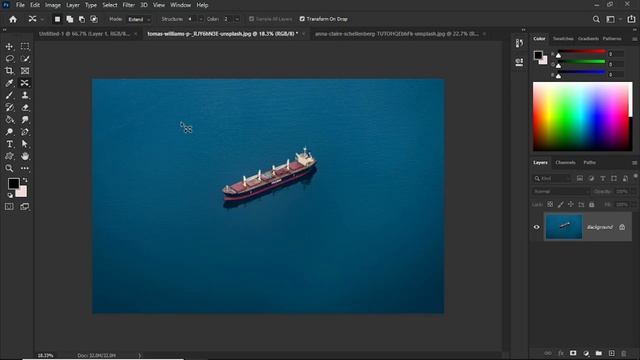Viewport: 640px width, 360px height.
Task: Open the Mode Extend dropdown
Action: (x=139, y=19)
